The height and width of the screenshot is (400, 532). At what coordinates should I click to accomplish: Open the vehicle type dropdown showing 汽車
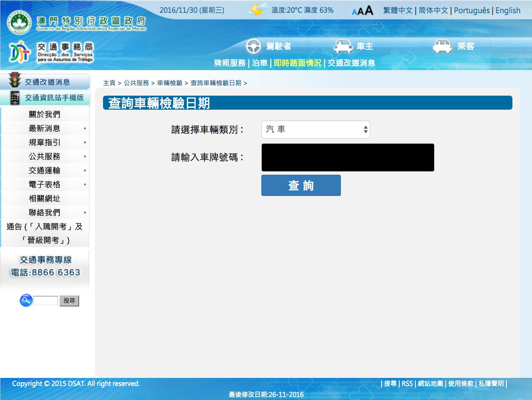315,130
